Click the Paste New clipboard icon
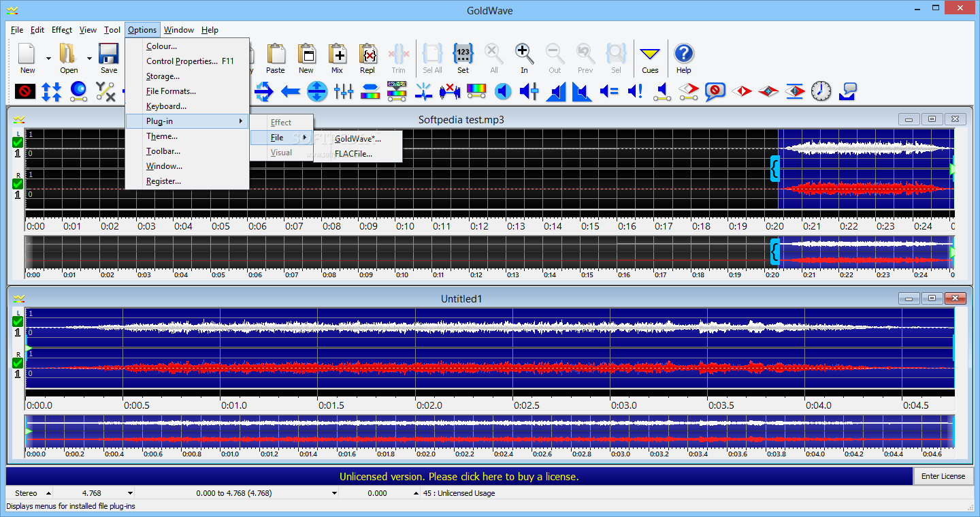The image size is (980, 517). click(306, 53)
